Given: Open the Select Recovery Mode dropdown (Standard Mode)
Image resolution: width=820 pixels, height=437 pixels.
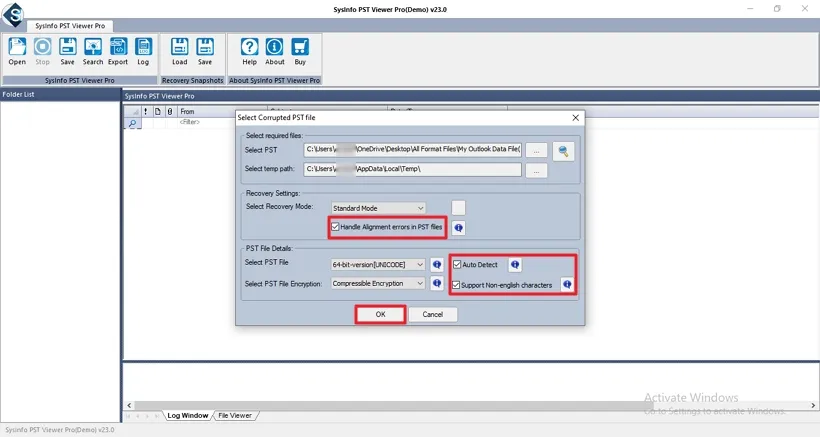Looking at the screenshot, I should 378,208.
